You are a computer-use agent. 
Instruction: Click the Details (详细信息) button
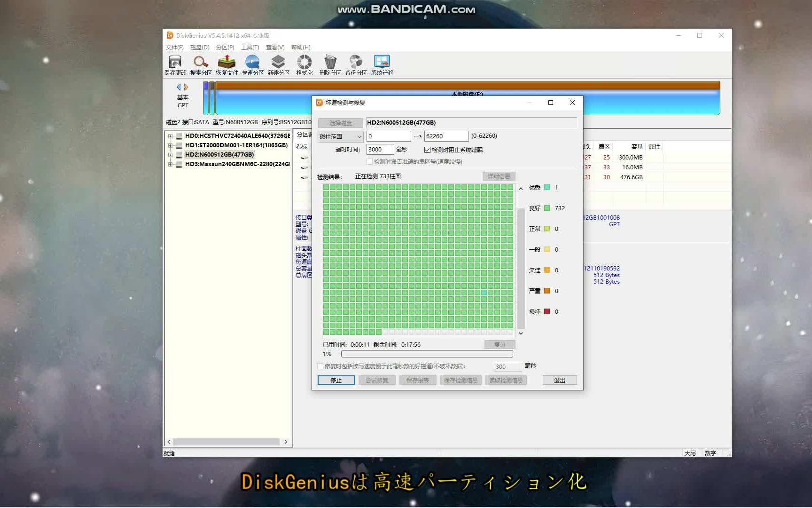(x=499, y=176)
